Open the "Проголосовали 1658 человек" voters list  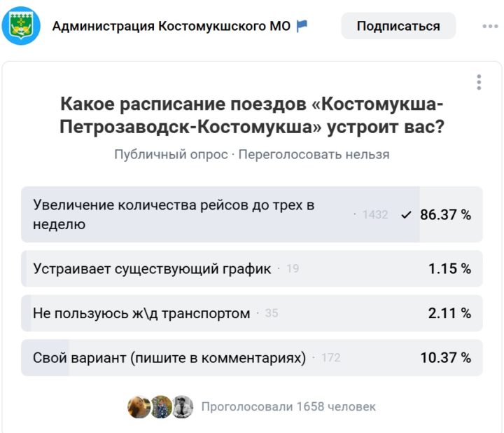coord(288,406)
